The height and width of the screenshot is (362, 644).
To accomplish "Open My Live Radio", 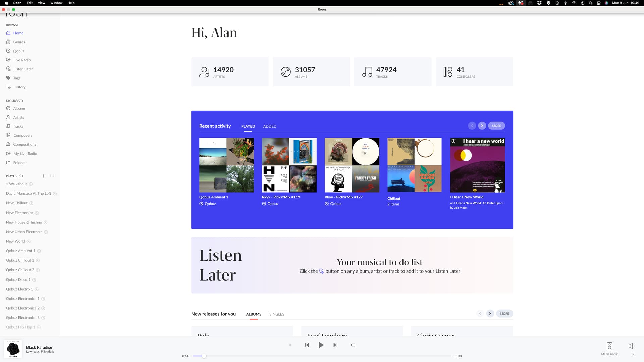I will [21, 154].
